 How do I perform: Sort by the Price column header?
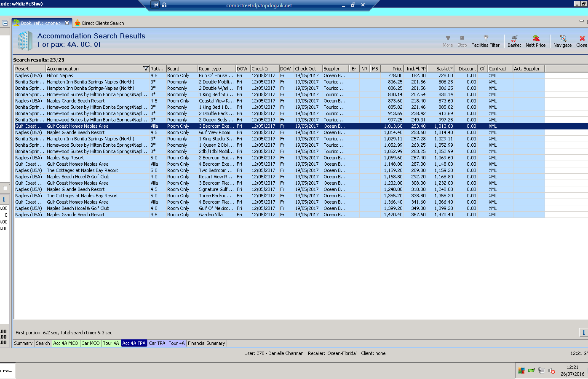click(x=392, y=69)
